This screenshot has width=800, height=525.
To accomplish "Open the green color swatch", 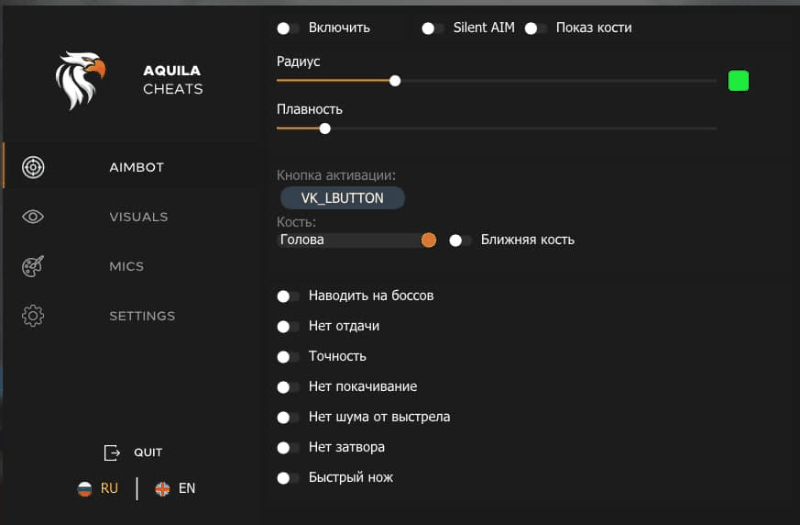I will (738, 81).
